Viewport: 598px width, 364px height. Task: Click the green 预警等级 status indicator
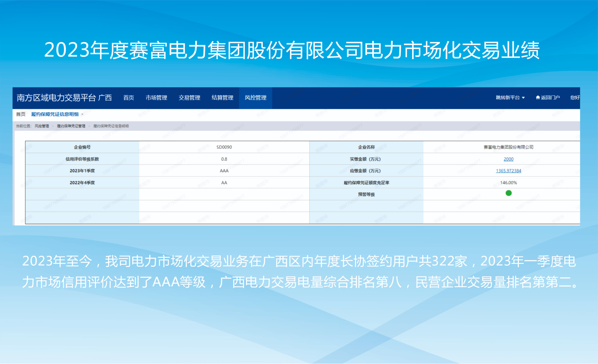tap(509, 193)
